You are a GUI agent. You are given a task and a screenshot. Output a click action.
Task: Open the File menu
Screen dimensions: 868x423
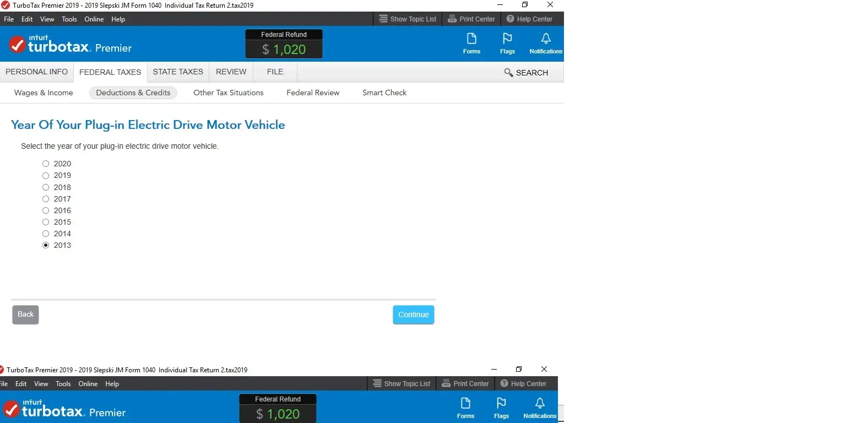click(x=9, y=19)
